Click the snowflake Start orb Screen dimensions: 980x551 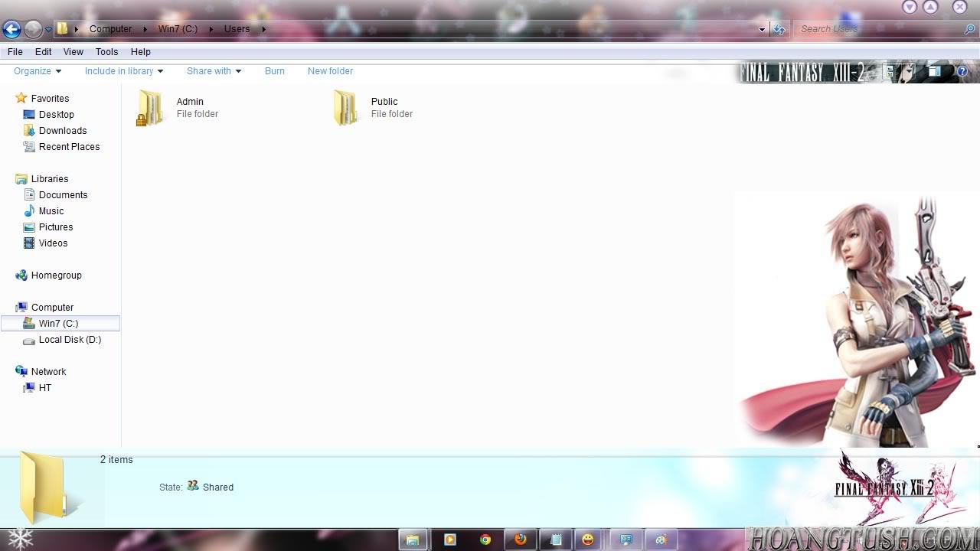(x=20, y=539)
